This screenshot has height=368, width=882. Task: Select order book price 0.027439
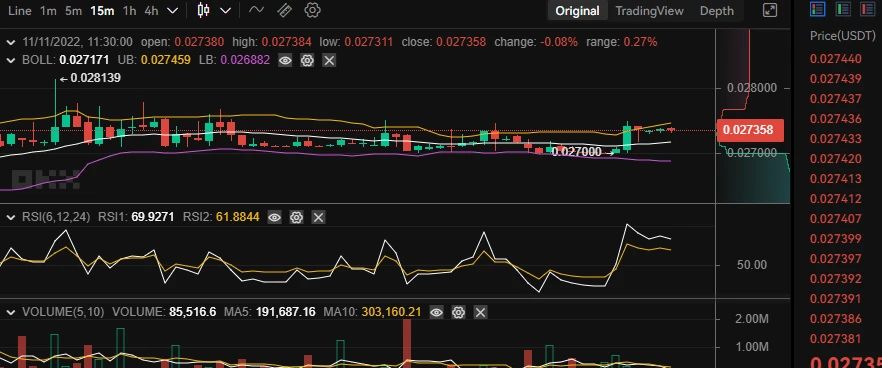[835, 79]
